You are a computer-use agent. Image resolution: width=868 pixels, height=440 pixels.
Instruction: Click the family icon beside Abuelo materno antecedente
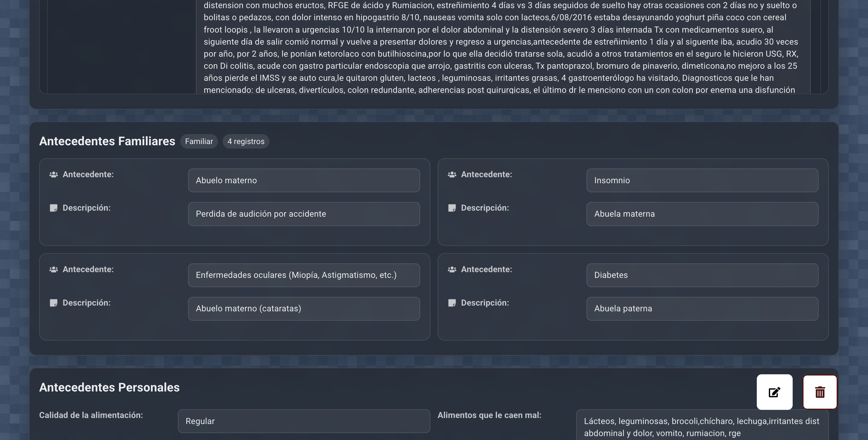54,174
